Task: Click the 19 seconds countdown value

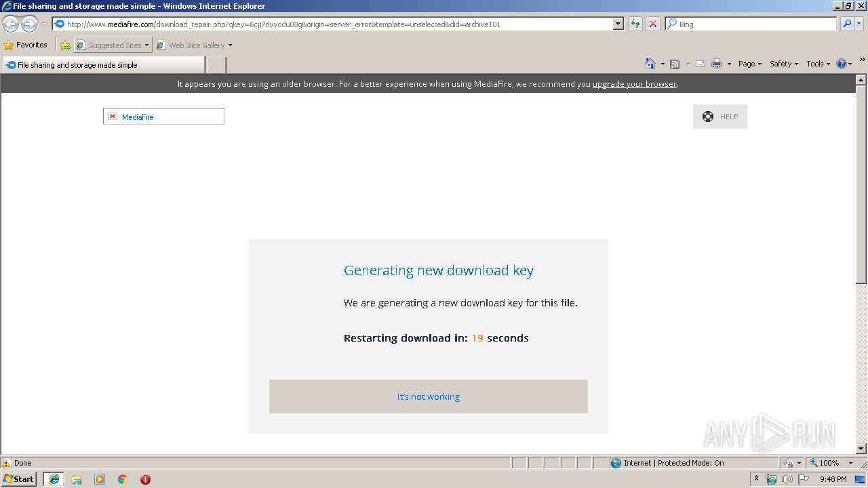Action: 477,338
